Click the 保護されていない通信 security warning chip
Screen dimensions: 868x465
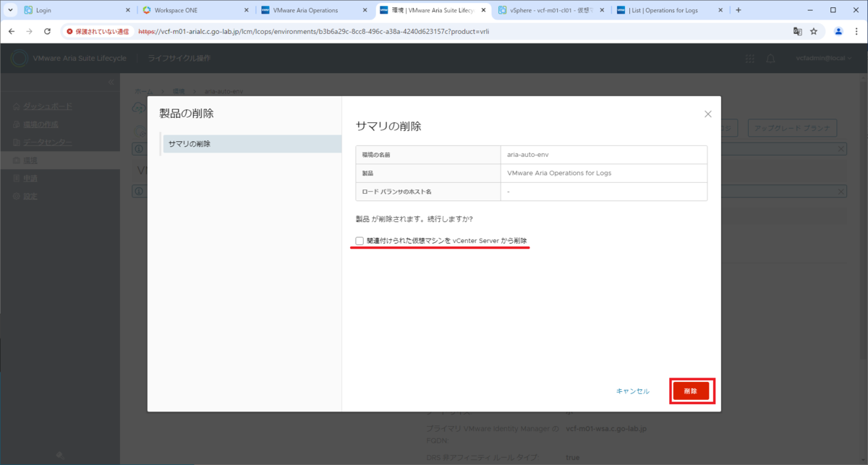coord(98,31)
